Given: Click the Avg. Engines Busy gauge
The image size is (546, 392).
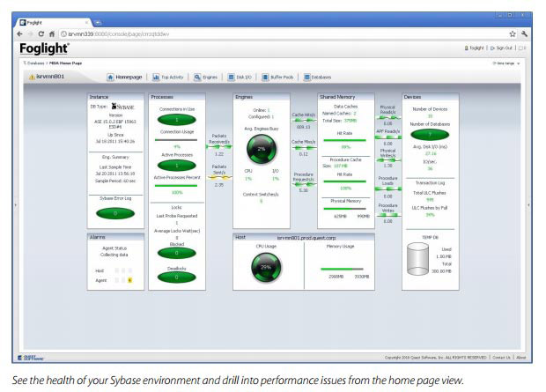Looking at the screenshot, I should point(262,149).
